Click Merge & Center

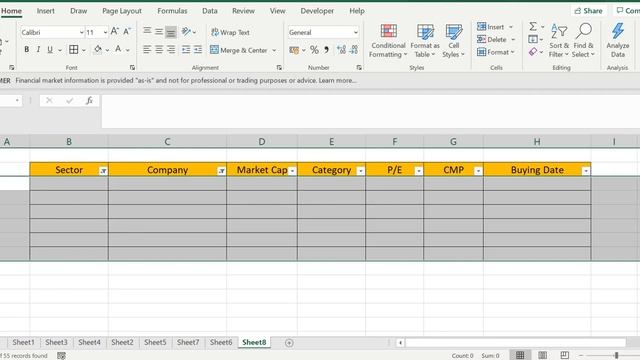coord(239,50)
